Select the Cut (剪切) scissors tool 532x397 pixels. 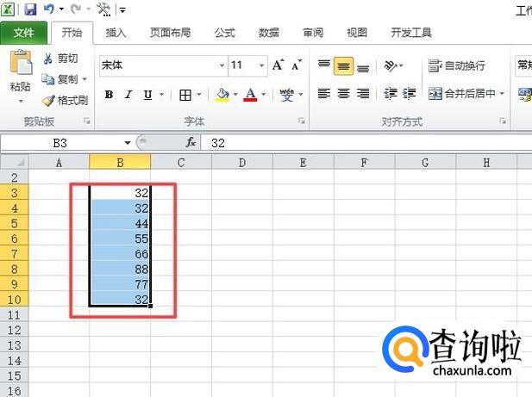(x=59, y=59)
